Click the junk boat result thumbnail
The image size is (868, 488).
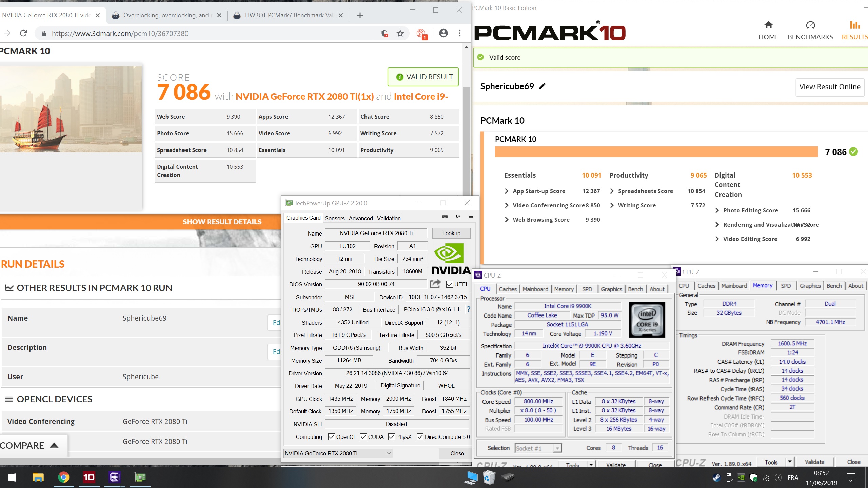click(x=71, y=109)
